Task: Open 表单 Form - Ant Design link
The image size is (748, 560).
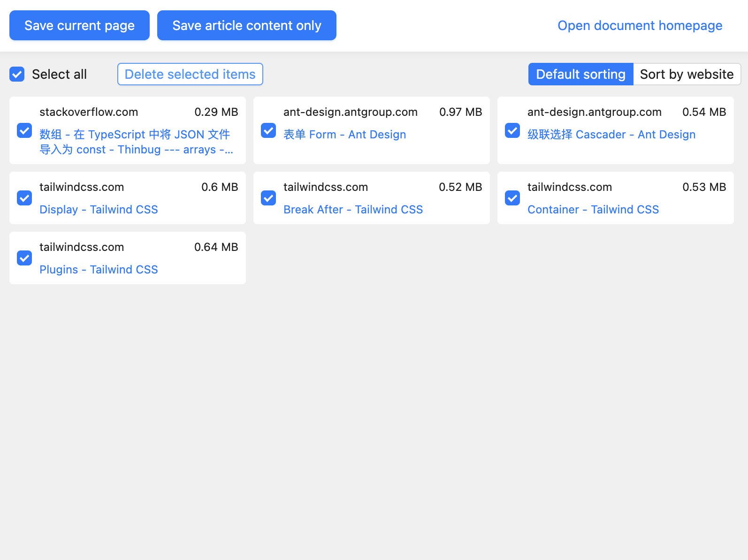Action: coord(344,135)
